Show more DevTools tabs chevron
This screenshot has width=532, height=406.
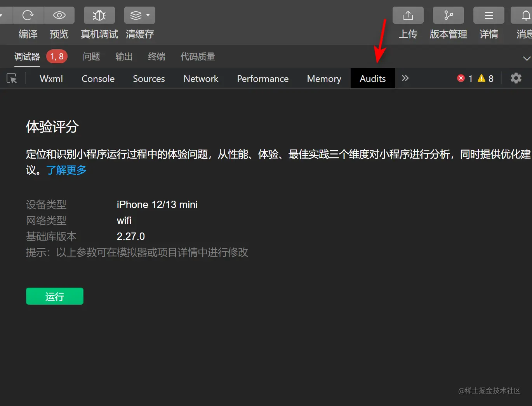coord(405,78)
